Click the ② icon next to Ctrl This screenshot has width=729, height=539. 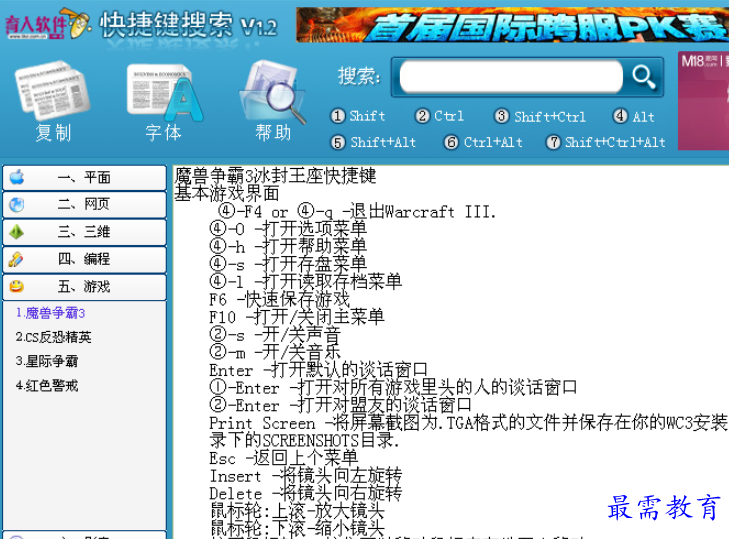tap(422, 116)
